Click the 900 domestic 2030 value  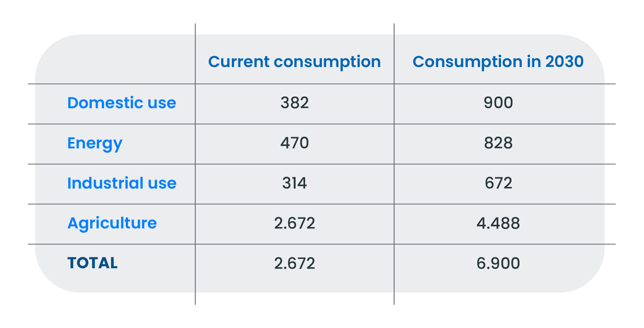(x=498, y=103)
